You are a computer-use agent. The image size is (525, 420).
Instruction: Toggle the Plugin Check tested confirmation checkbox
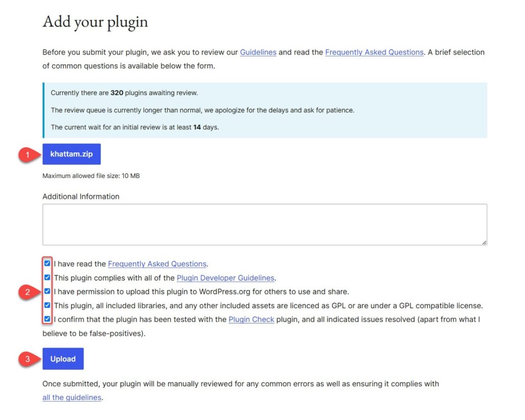(x=47, y=319)
